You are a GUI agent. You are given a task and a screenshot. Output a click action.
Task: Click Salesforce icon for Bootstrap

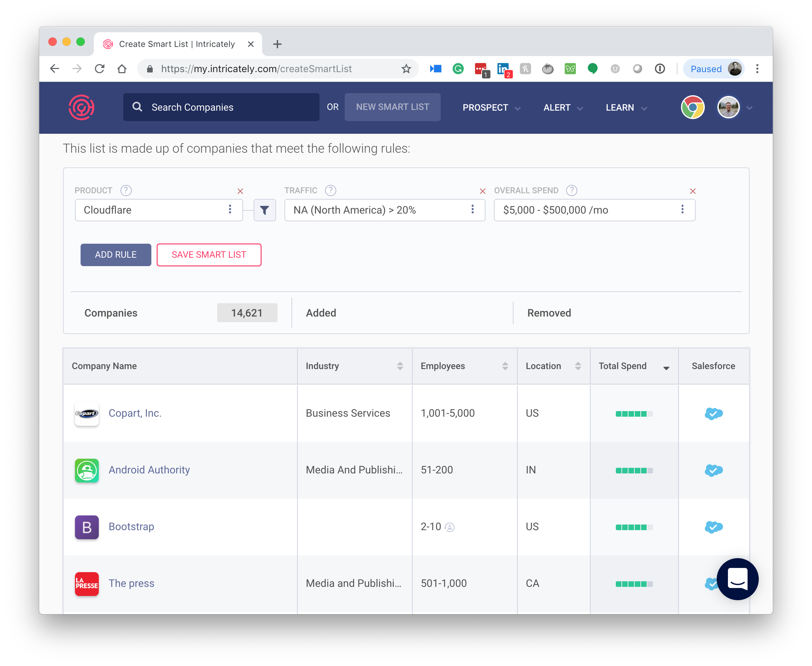tap(713, 527)
